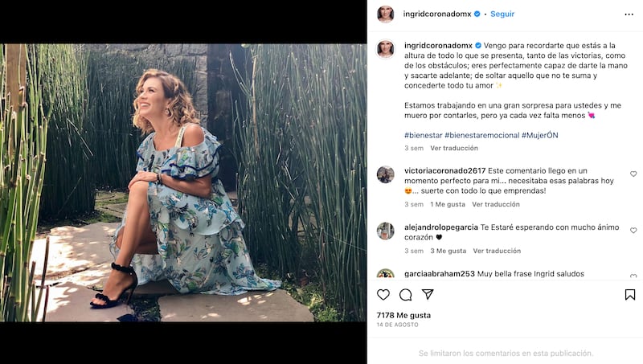Open the #bienestar hashtag

click(x=424, y=135)
